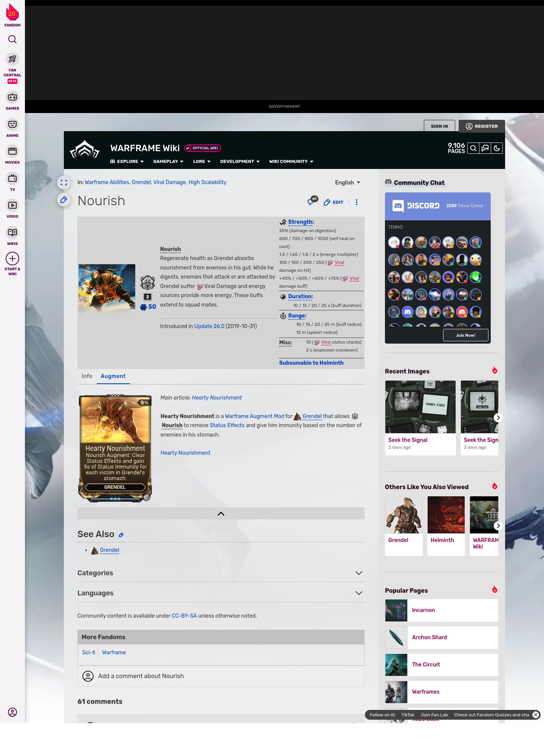Open the TV sidebar icon
544x756 pixels.
click(x=12, y=178)
